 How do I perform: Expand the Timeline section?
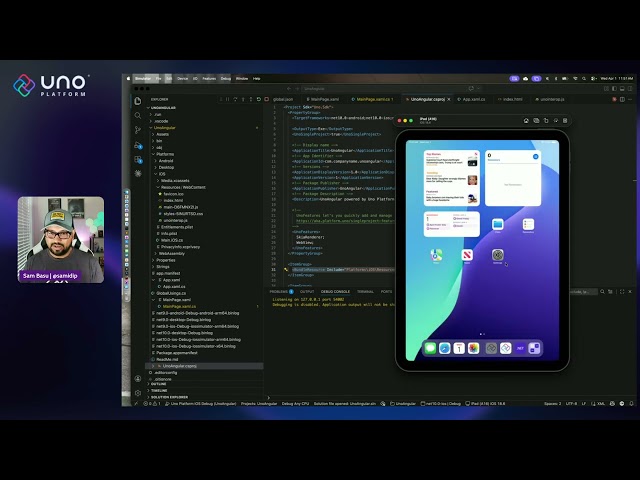point(159,391)
